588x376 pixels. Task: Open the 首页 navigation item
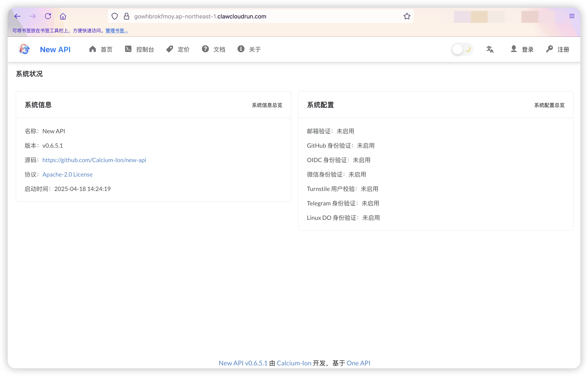(x=101, y=49)
